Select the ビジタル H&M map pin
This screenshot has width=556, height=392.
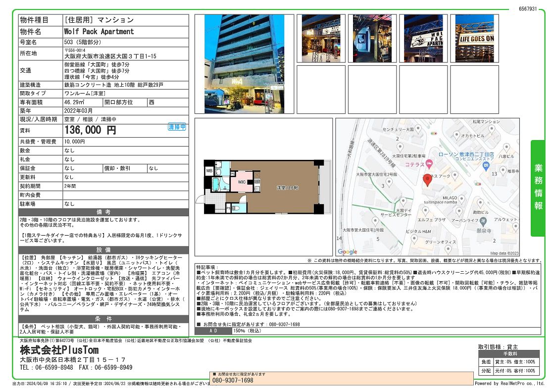point(414,239)
